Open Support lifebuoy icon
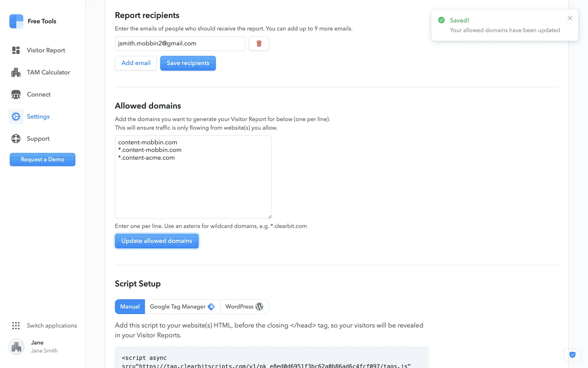The width and height of the screenshot is (588, 368). click(x=16, y=139)
